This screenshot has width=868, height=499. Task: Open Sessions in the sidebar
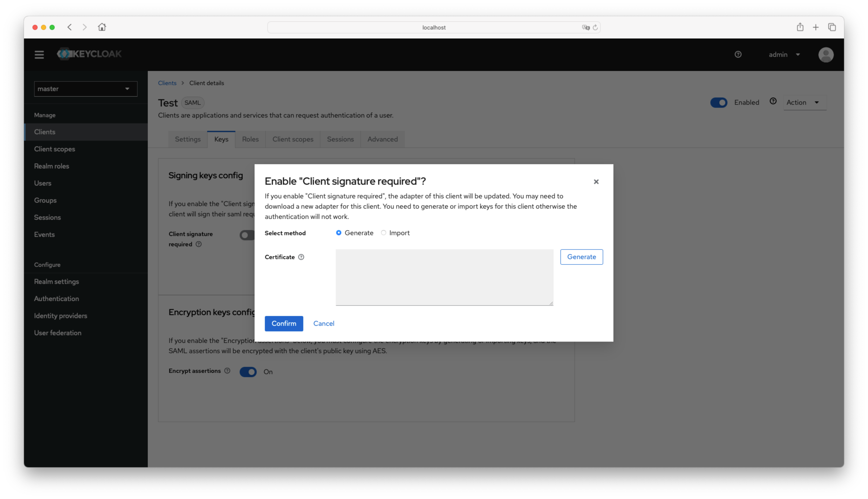click(x=86, y=218)
